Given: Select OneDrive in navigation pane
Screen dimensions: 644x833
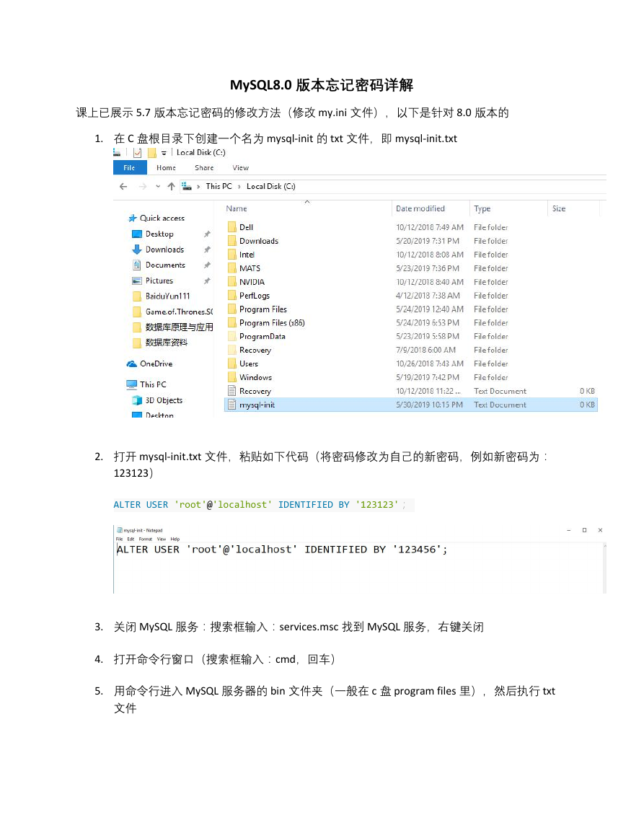Looking at the screenshot, I should click(x=150, y=364).
